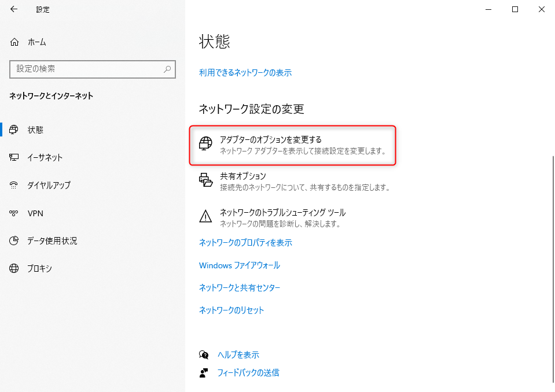This screenshot has height=392, width=555.
Task: Click the データ使用状況 pie chart icon
Action: (14, 241)
